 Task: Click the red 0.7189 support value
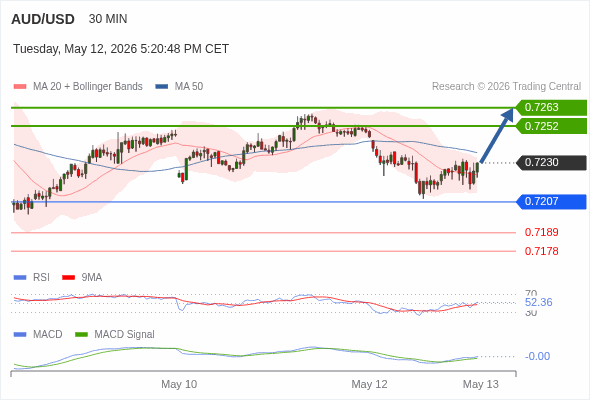coord(541,232)
